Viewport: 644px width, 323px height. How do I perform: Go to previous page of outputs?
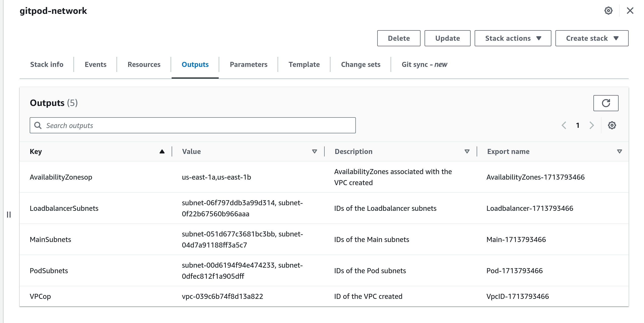564,125
